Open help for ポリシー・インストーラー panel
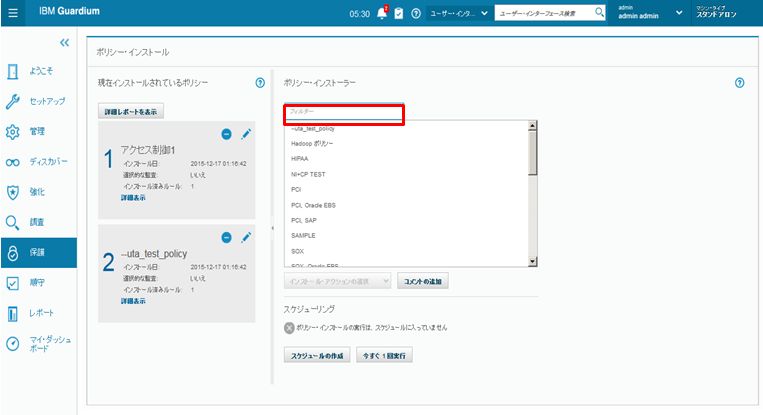 coord(739,82)
